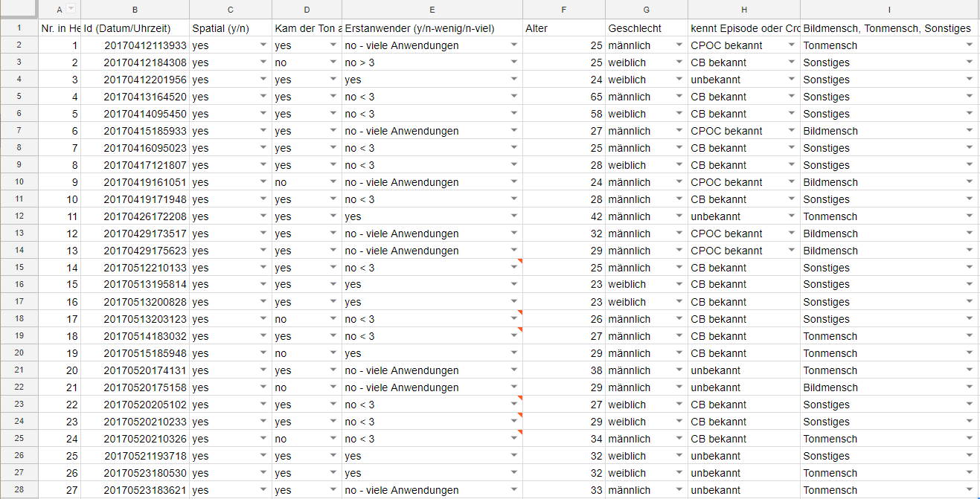Select column C by its letter header
The height and width of the screenshot is (499, 980).
231,9
